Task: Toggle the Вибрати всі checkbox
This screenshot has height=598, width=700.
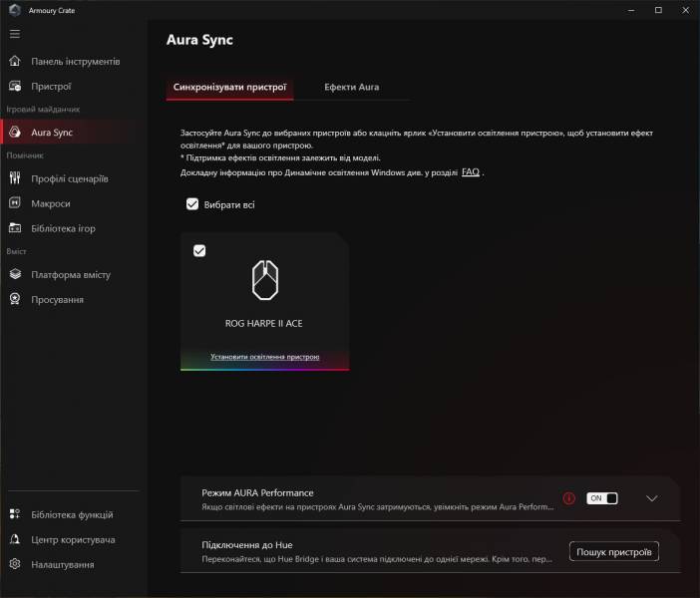Action: click(192, 204)
